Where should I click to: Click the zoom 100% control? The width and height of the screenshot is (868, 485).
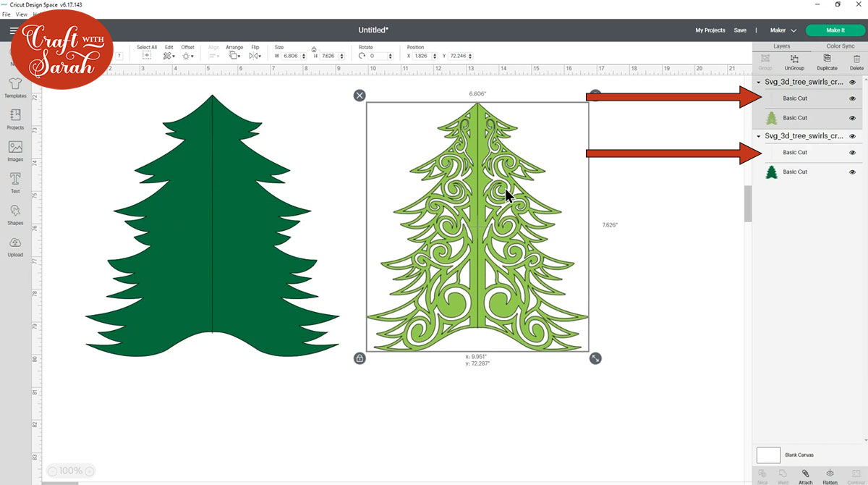point(71,471)
